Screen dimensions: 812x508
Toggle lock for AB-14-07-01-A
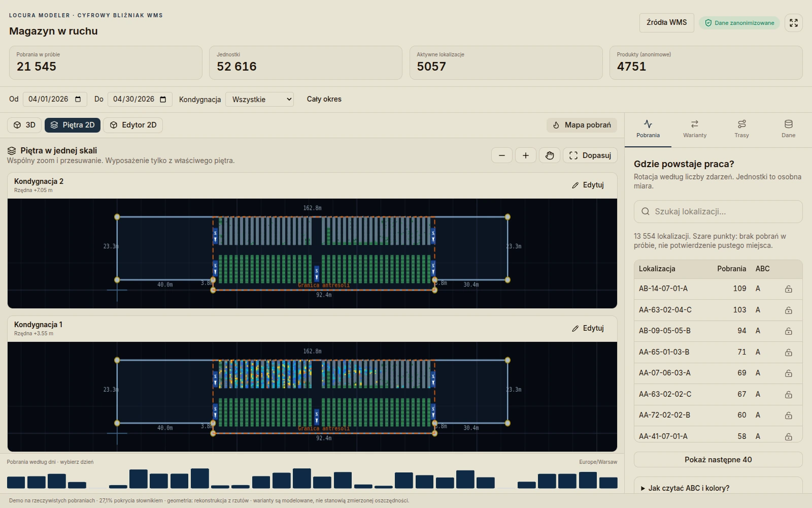(x=789, y=289)
